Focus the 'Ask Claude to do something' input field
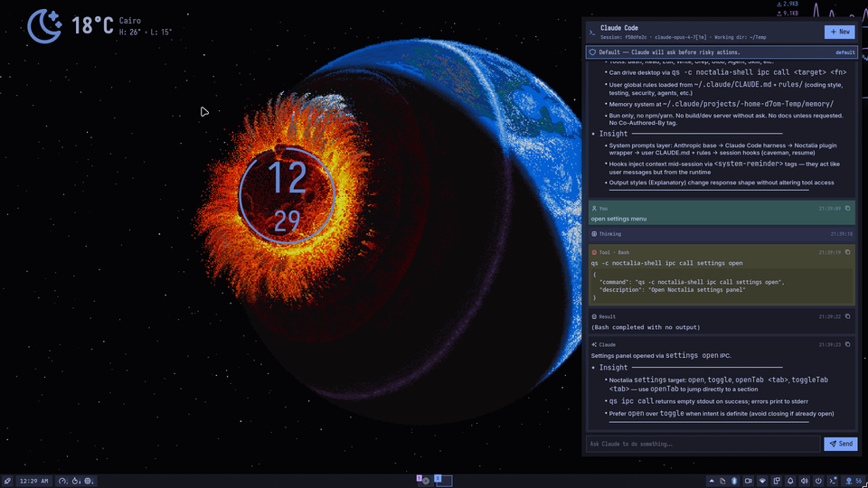 703,444
